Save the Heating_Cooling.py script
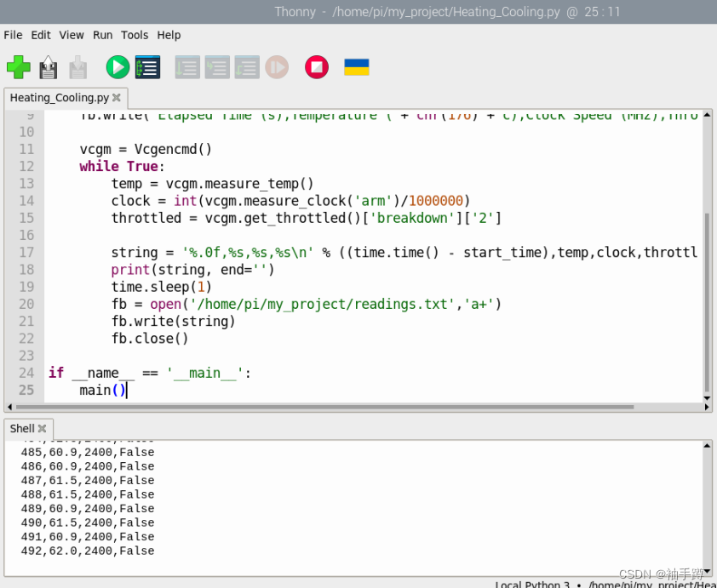This screenshot has height=588, width=717. 77,67
